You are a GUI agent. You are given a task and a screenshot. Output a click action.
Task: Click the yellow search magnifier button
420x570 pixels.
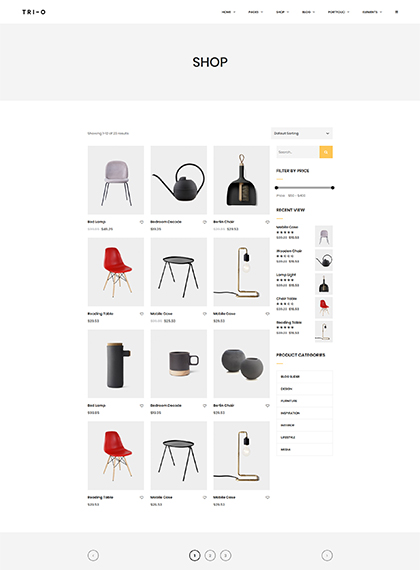(326, 152)
